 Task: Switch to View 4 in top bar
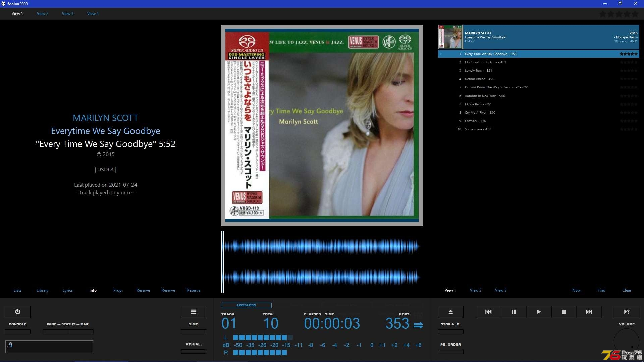point(93,14)
